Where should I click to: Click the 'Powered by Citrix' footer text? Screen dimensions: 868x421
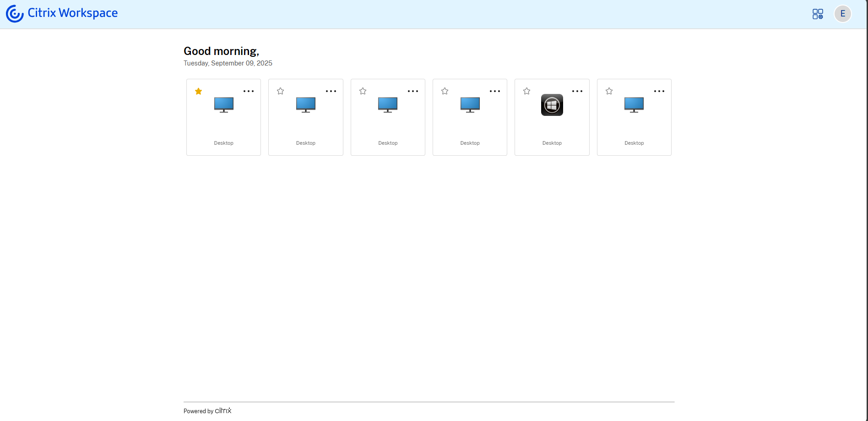coord(207,411)
